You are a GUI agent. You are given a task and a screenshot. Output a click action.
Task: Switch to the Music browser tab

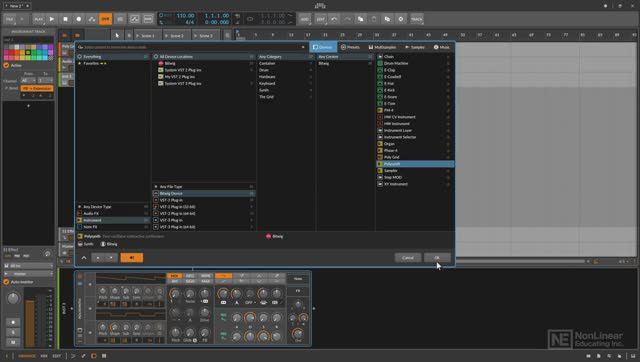click(x=442, y=47)
